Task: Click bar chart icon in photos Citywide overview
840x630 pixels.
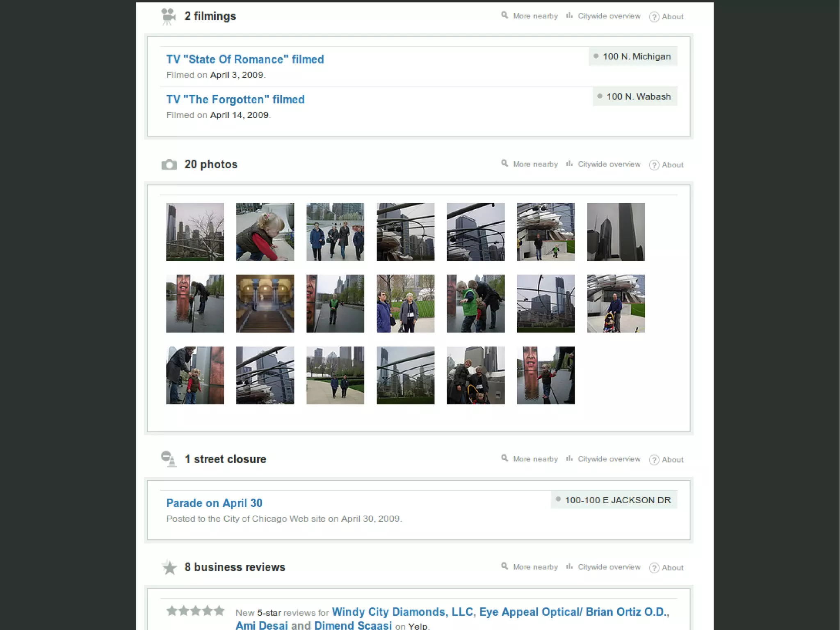Action: 569,164
